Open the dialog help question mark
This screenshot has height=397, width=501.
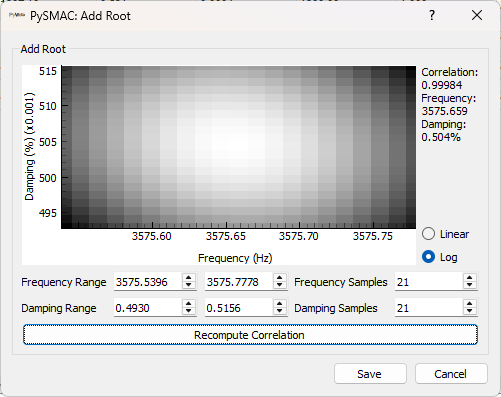pos(432,15)
